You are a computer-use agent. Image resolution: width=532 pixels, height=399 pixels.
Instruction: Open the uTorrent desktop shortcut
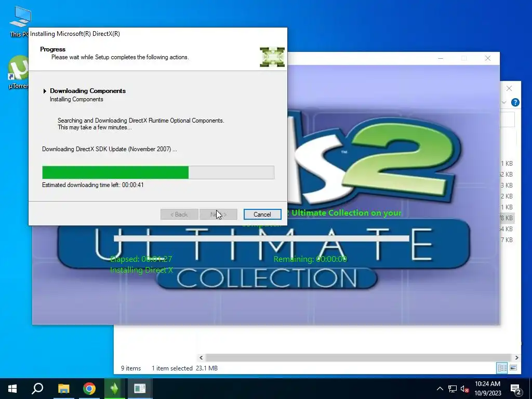18,72
